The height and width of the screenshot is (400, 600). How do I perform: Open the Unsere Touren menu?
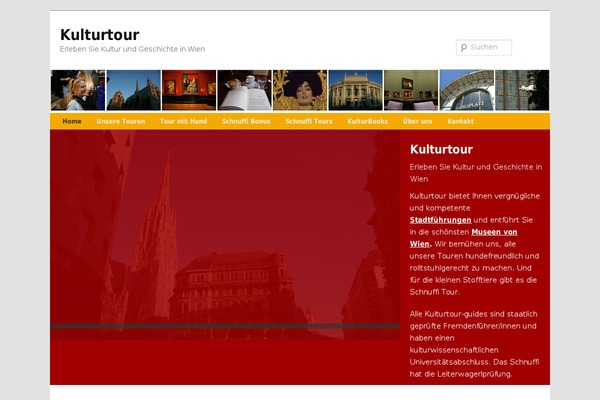tap(120, 121)
